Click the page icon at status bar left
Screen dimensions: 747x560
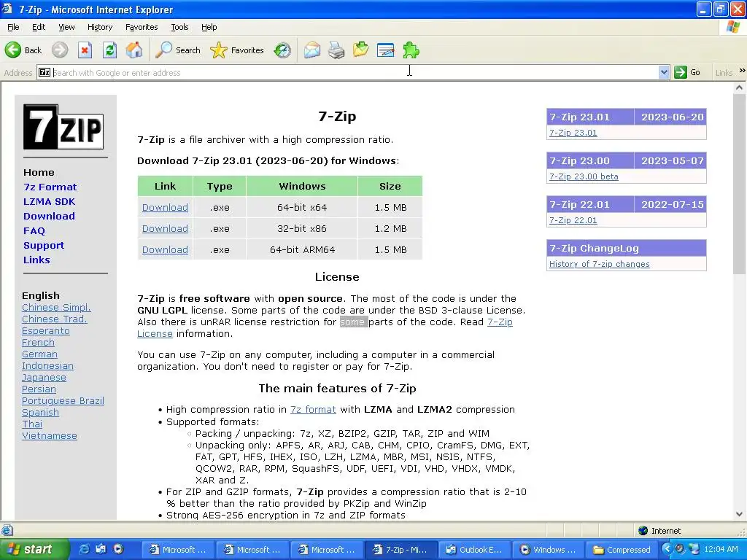[x=7, y=530]
